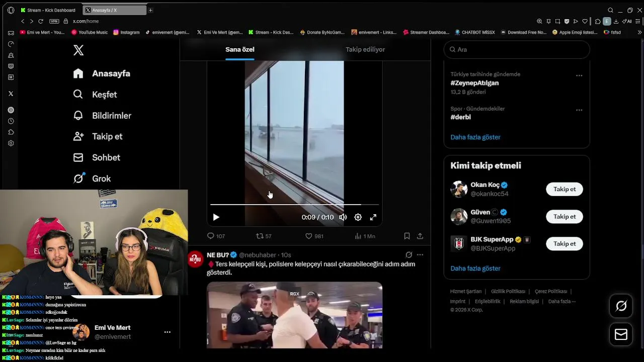Open the YouTube Music bookmark
Viewport: 644px width, 362px height.
coord(90,32)
